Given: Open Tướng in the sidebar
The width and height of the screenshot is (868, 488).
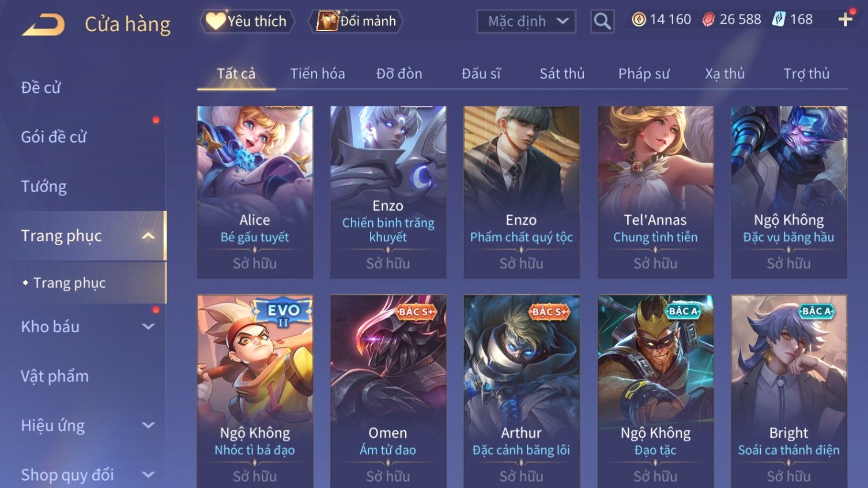Looking at the screenshot, I should coord(44,186).
